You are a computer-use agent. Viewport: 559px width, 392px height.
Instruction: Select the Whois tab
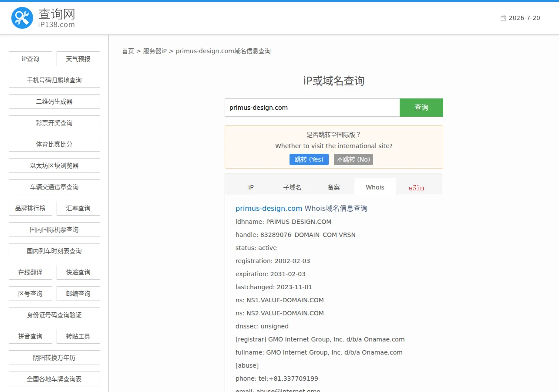375,187
